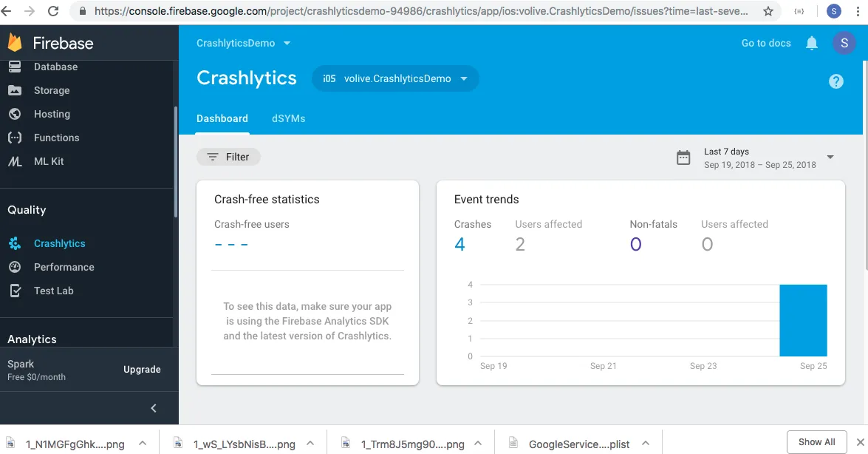Click the Quality section heading
Image resolution: width=868 pixels, height=454 pixels.
click(27, 210)
